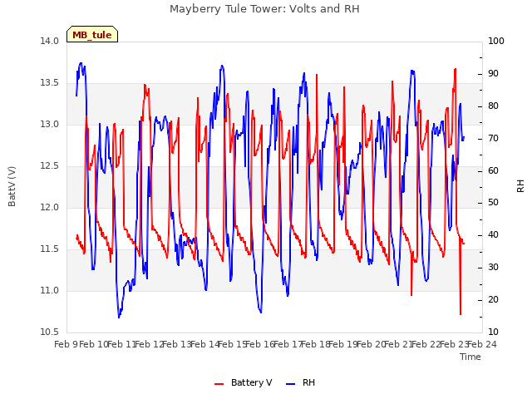This screenshot has height=399, width=532.
Task: Click the 11.5 left axis tick label
Action: click(50, 249)
